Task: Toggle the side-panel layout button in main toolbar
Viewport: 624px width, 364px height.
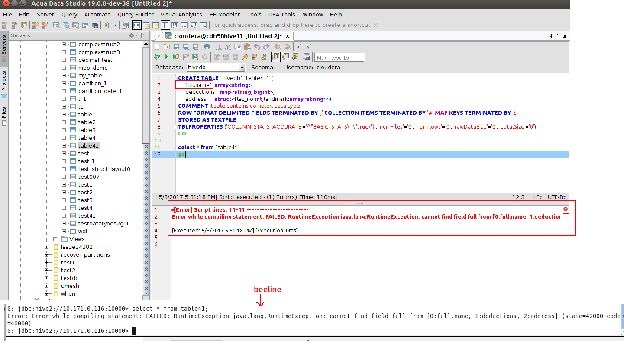Action: pos(146,25)
